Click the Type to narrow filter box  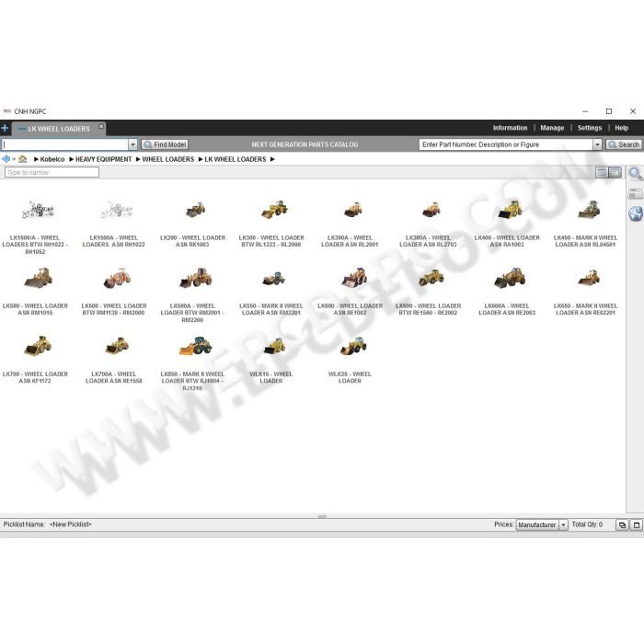(x=52, y=172)
